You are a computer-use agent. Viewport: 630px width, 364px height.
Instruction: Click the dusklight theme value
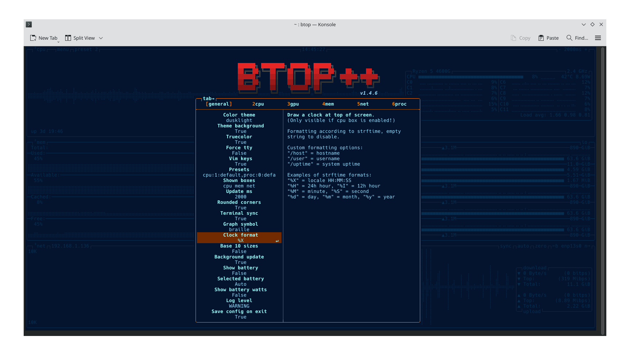point(239,120)
